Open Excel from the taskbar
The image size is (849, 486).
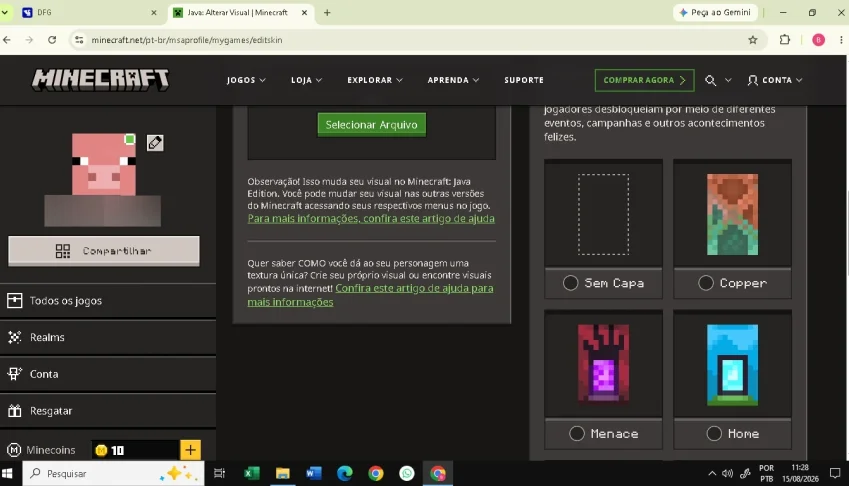pos(252,474)
